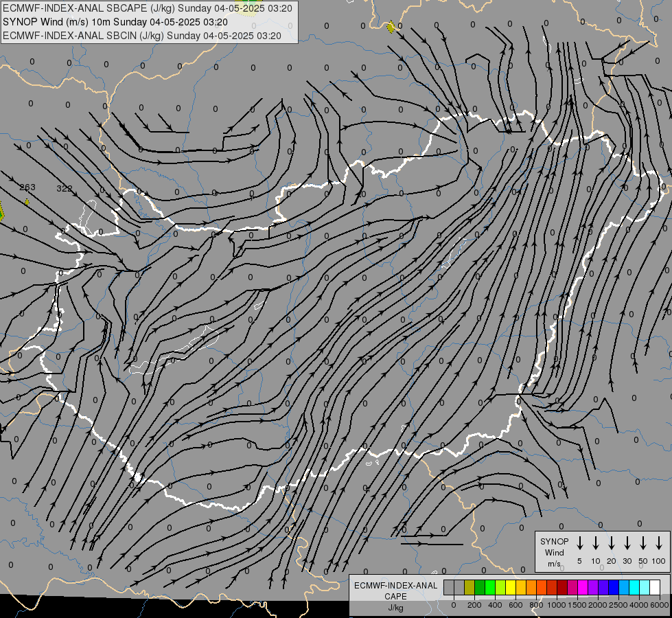Select the dark red CAPE swatch
Image resolution: width=672 pixels, height=618 pixels.
(562, 587)
